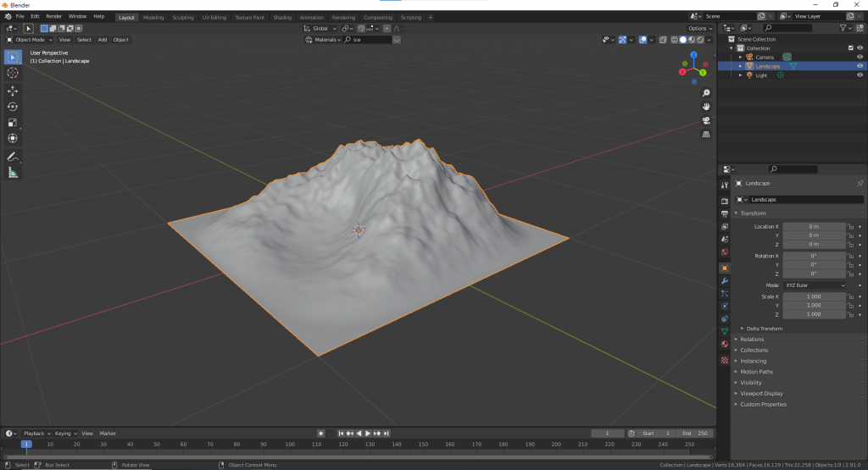868x470 pixels.
Task: Click the Z axis on navigation gizmo
Action: click(x=693, y=55)
